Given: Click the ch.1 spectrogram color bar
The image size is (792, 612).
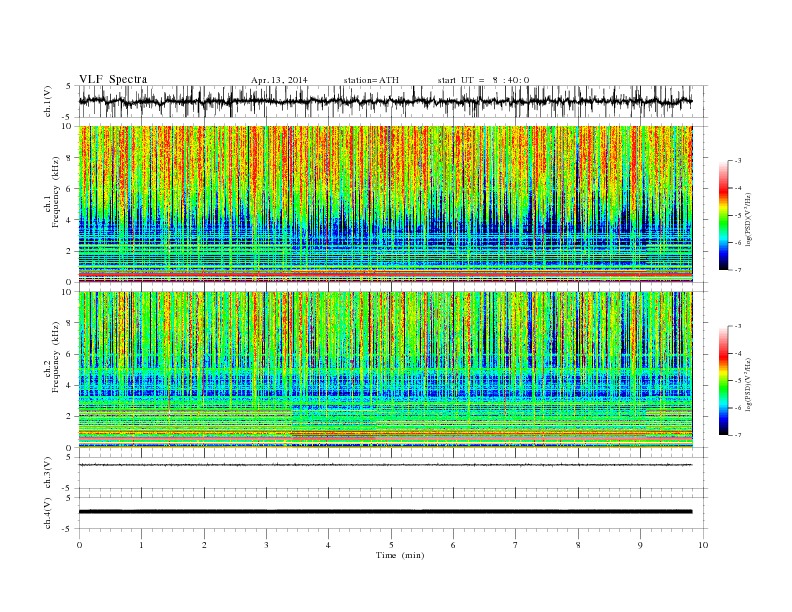Looking at the screenshot, I should click(723, 215).
